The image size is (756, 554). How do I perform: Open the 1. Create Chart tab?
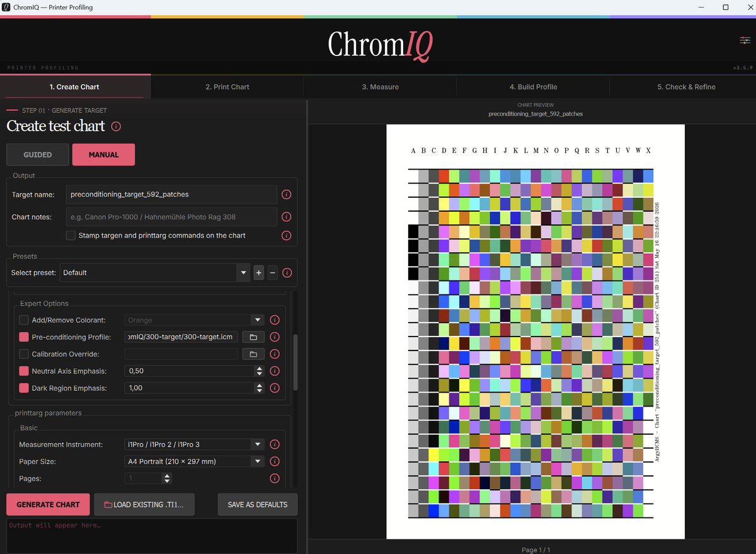74,87
